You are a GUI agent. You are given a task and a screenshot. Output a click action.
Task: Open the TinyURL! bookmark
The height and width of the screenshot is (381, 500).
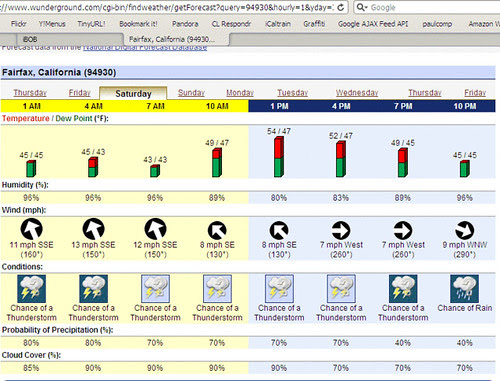[x=91, y=24]
